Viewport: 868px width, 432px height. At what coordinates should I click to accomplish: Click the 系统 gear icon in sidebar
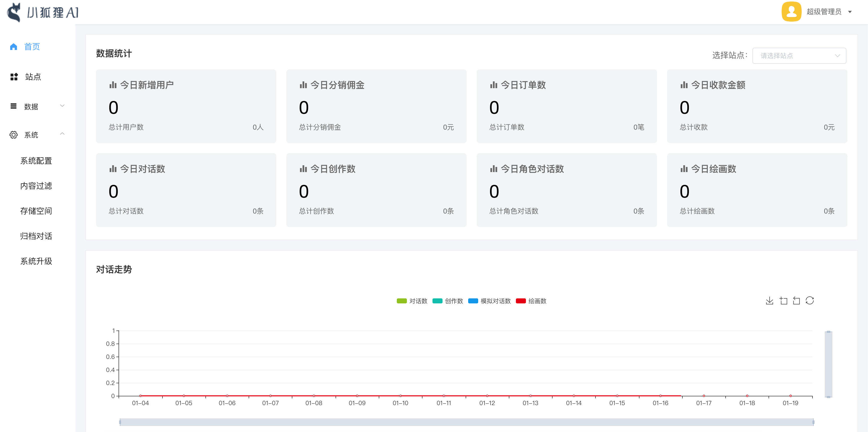coord(14,135)
